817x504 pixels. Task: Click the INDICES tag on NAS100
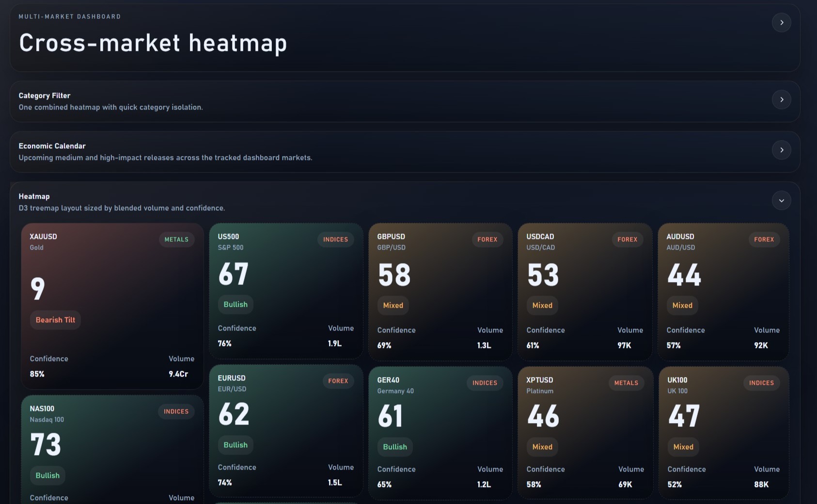pyautogui.click(x=176, y=411)
